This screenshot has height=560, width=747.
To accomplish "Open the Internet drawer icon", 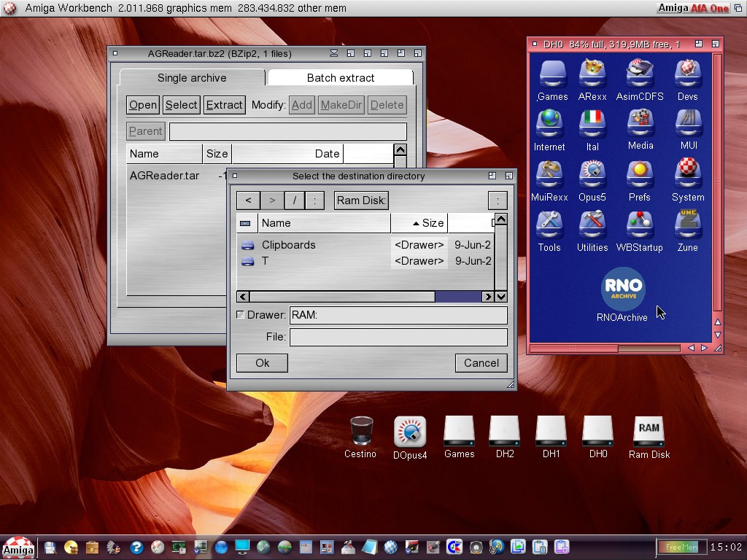I will (x=549, y=125).
